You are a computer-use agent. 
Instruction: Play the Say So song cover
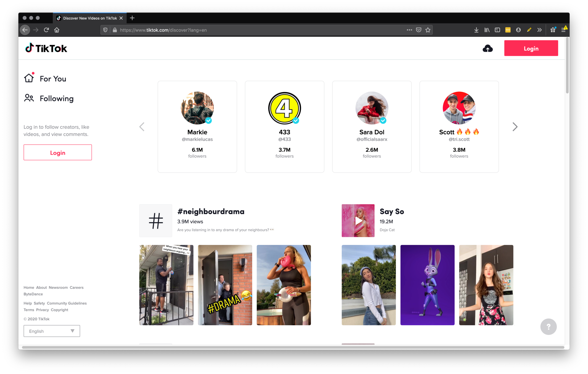(x=358, y=221)
